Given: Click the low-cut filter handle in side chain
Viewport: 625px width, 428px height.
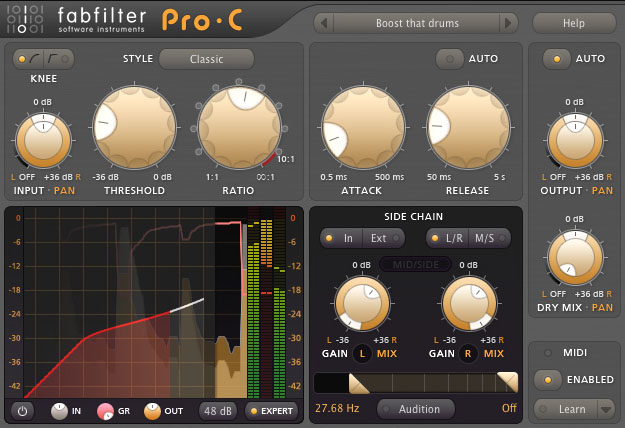Looking at the screenshot, I should click(358, 383).
